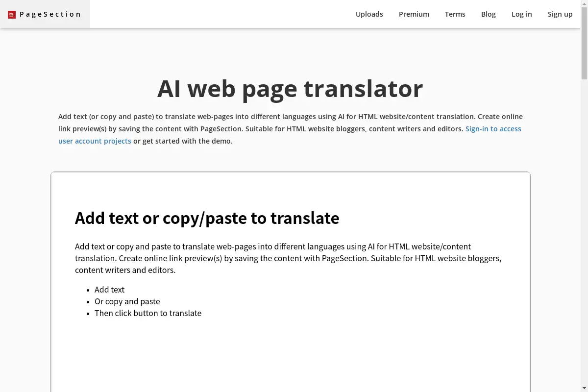This screenshot has width=588, height=392.
Task: Click the 'Or copy and paste' bullet
Action: (x=127, y=301)
